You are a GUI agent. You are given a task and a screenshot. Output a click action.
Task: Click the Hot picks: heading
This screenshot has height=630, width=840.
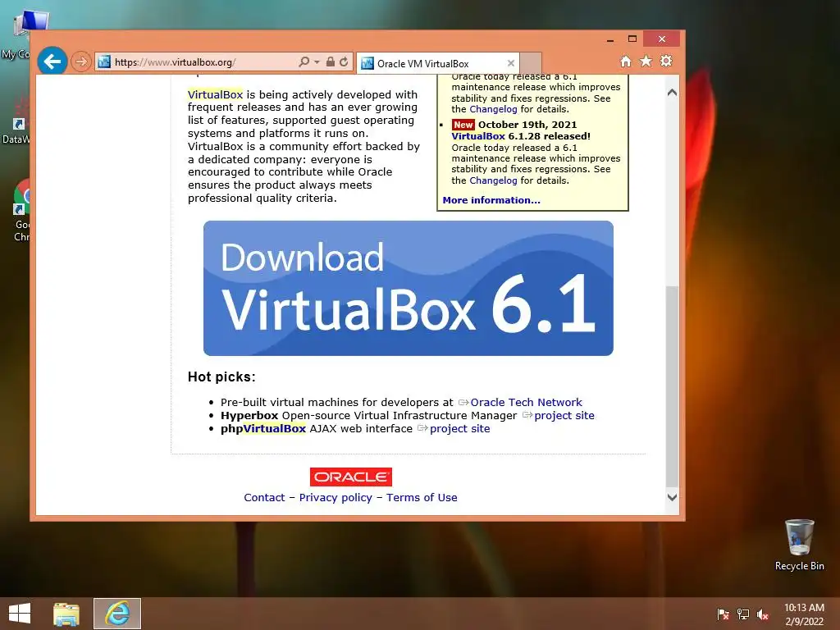pos(221,377)
